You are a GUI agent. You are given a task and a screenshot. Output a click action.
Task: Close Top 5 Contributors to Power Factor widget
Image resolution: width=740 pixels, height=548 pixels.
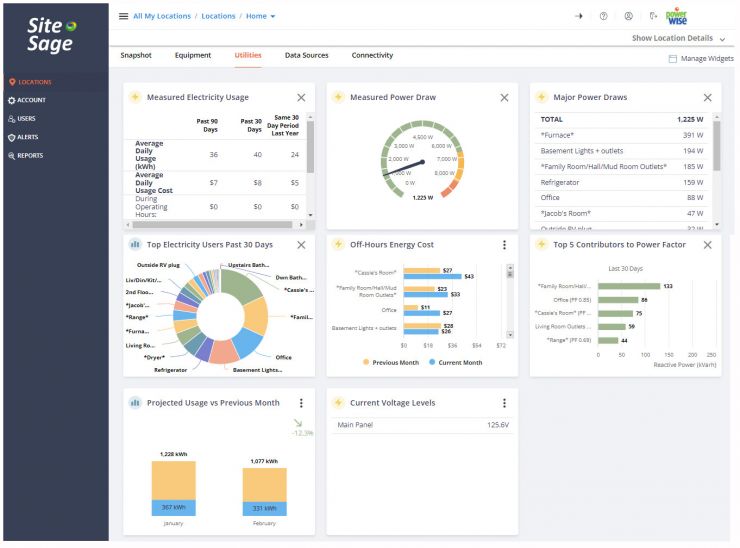pyautogui.click(x=707, y=245)
